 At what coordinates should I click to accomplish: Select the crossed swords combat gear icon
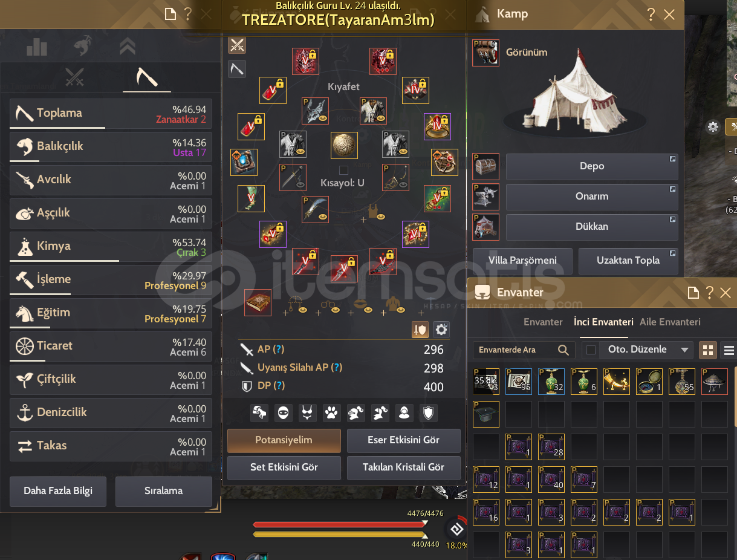[x=237, y=45]
